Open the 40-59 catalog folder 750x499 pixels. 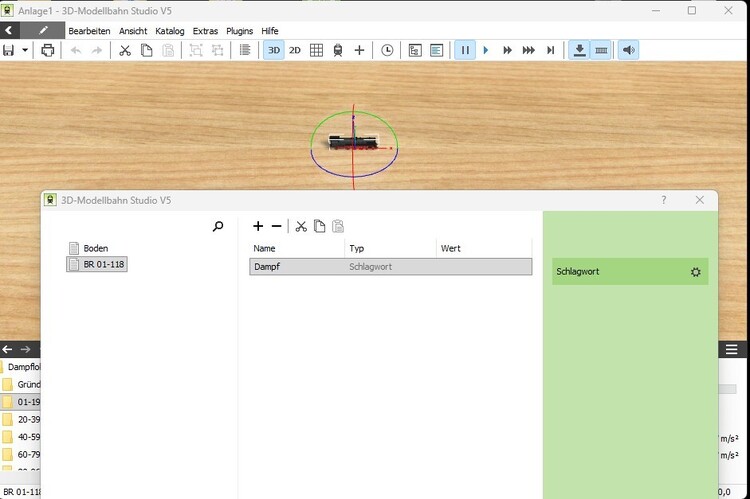coord(29,437)
